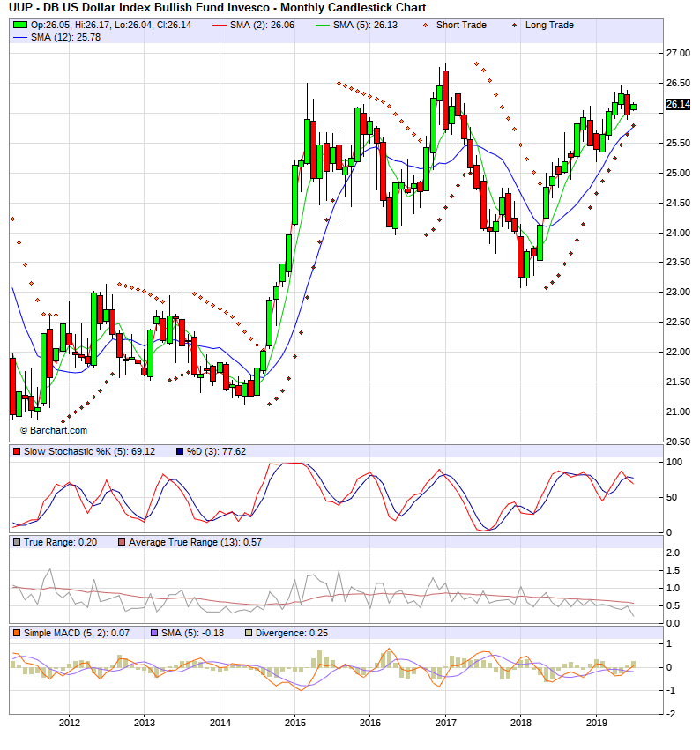Click the Divergence legend swatch
This screenshot has height=750, width=700.
249,634
